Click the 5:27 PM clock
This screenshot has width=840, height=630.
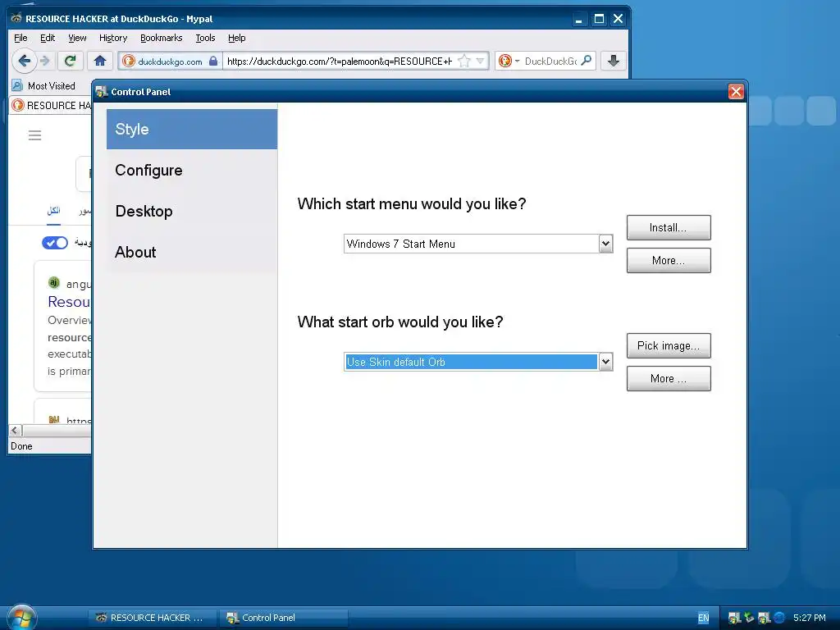click(x=810, y=618)
